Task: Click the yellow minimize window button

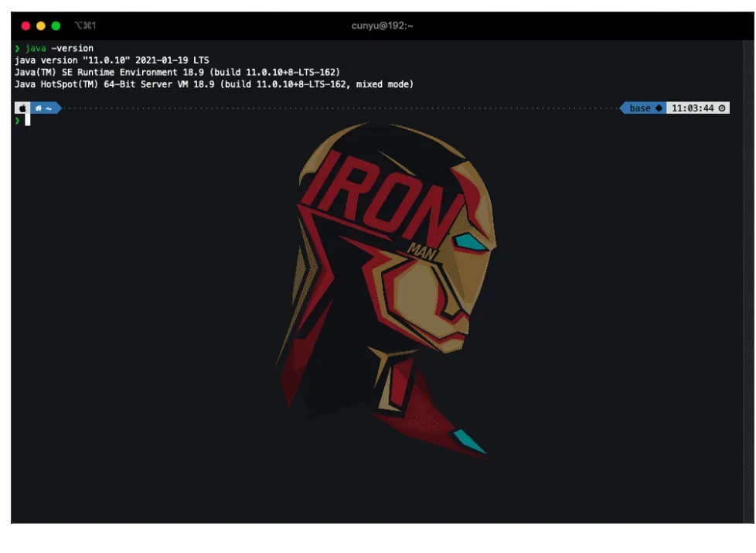Action: click(41, 26)
